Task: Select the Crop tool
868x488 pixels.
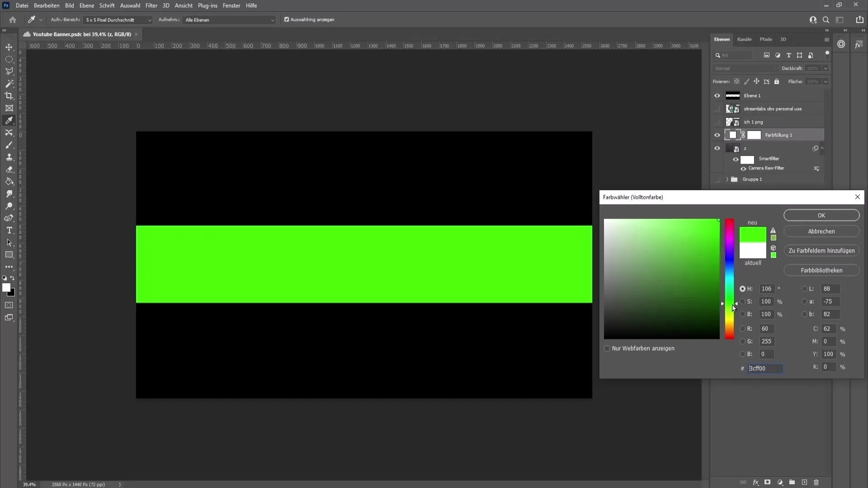Action: click(x=9, y=96)
